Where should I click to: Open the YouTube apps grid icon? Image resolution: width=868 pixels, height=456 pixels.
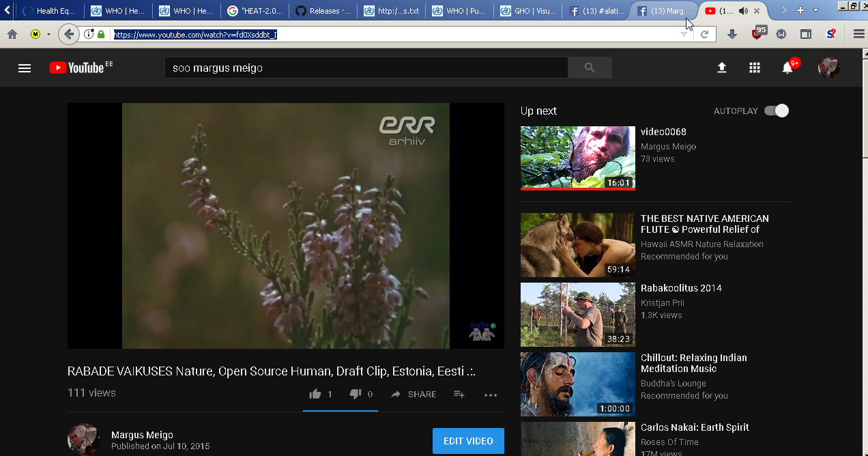click(754, 68)
